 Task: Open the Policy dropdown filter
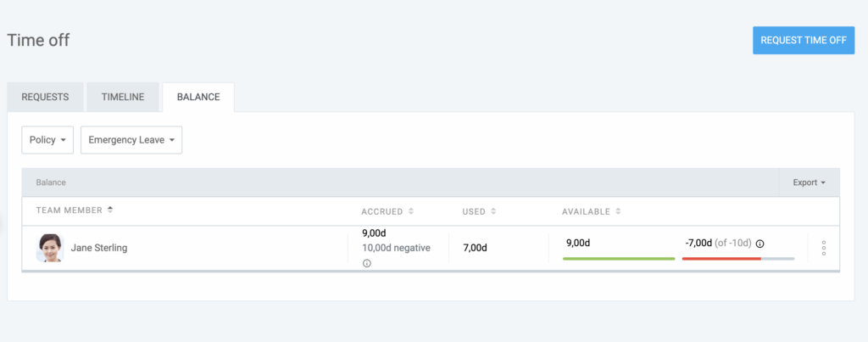click(x=47, y=140)
